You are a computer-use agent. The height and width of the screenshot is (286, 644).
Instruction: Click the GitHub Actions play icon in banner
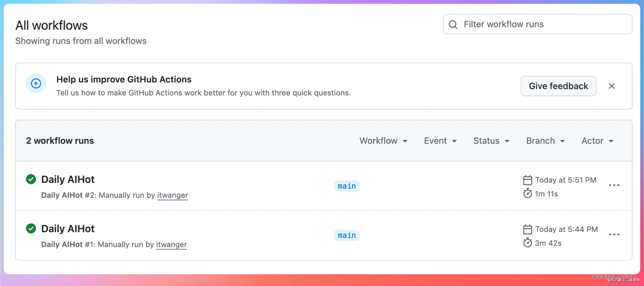36,83
